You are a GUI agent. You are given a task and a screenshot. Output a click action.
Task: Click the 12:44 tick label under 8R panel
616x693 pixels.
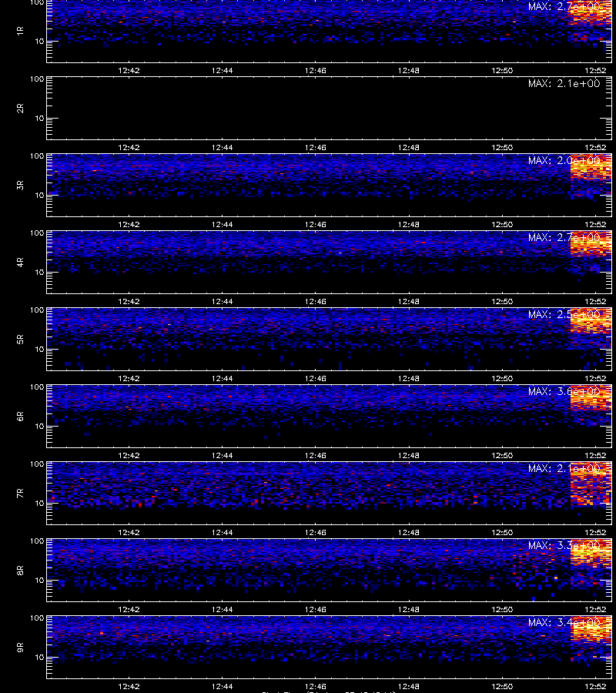click(x=223, y=610)
